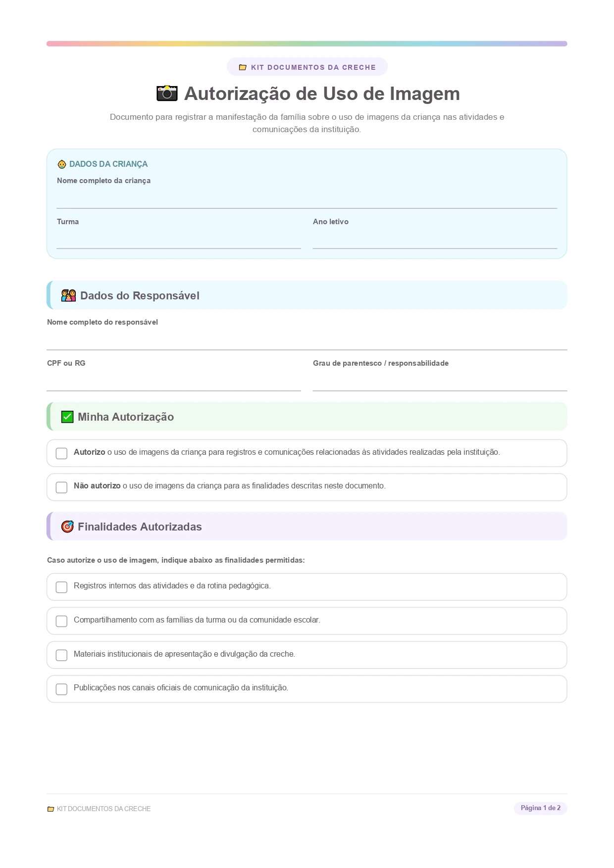
Task: Click the Ano letivo input line
Action: tap(435, 239)
